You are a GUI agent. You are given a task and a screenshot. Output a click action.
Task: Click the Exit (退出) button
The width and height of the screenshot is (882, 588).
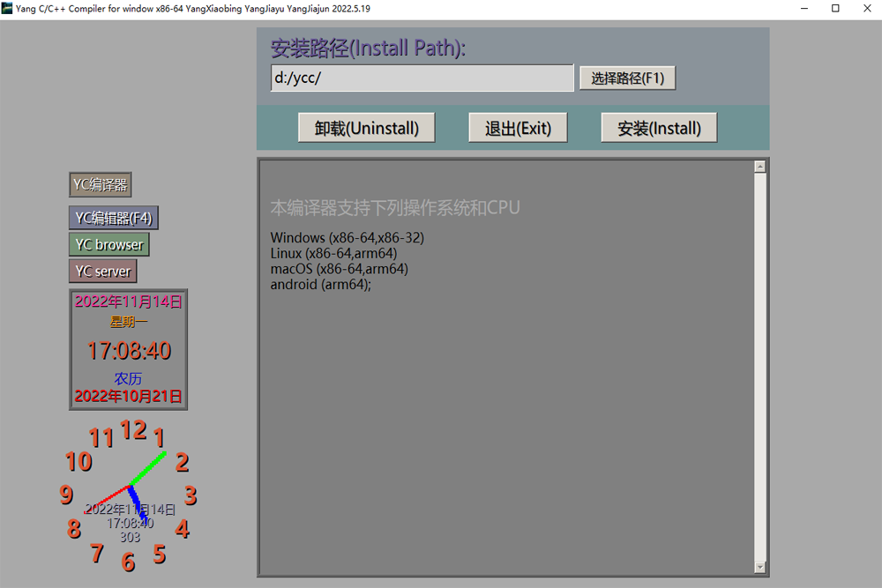518,128
